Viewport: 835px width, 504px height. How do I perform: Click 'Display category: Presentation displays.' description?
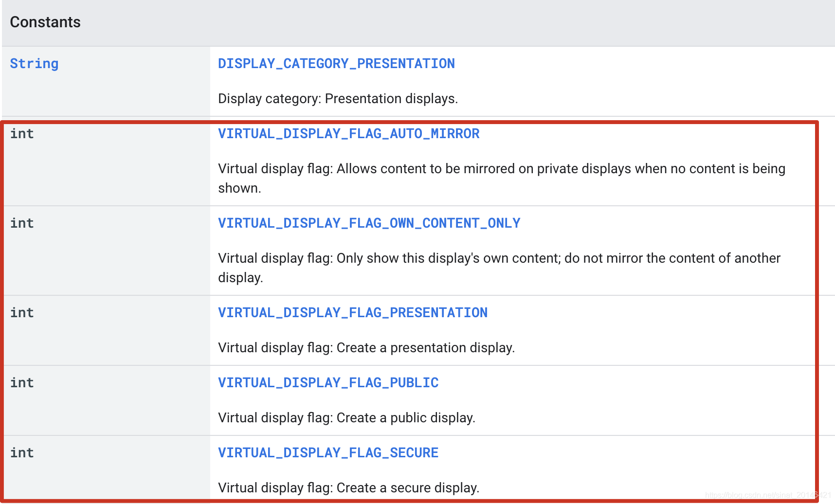pos(338,99)
